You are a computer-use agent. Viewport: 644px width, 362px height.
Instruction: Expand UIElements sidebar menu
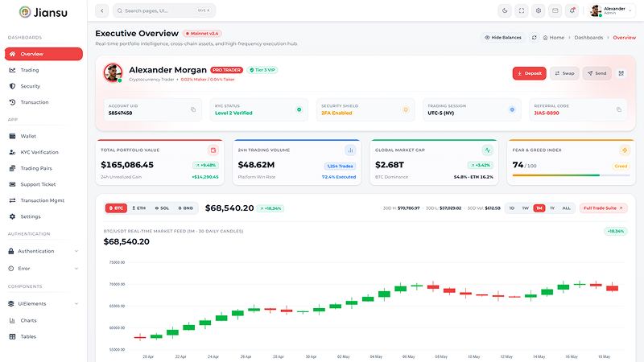pyautogui.click(x=43, y=304)
